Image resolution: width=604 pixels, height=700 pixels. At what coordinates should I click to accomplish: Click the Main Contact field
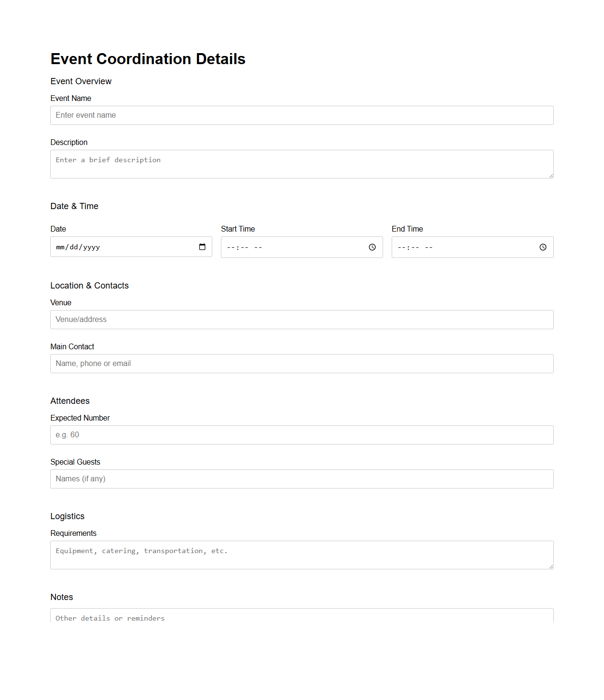pos(301,364)
